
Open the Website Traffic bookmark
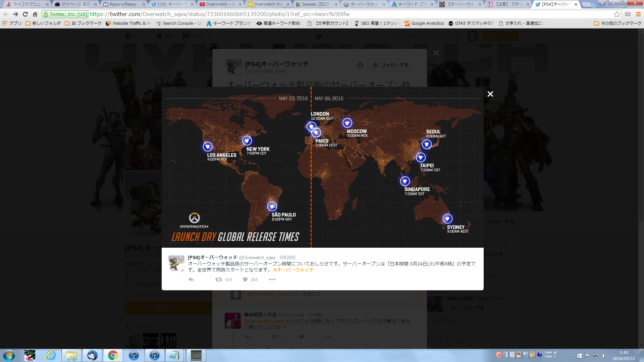pyautogui.click(x=128, y=23)
